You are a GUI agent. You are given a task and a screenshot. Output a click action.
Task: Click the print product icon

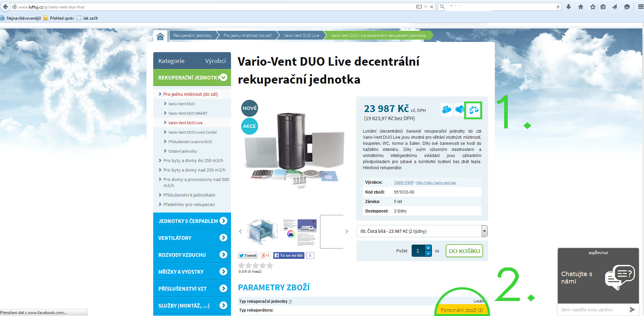pos(446,110)
